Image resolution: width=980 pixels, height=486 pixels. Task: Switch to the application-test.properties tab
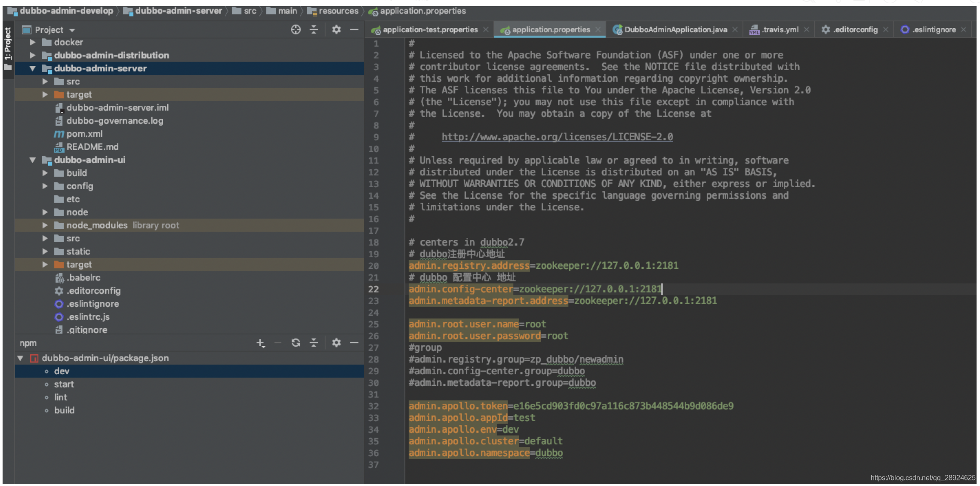tap(430, 30)
